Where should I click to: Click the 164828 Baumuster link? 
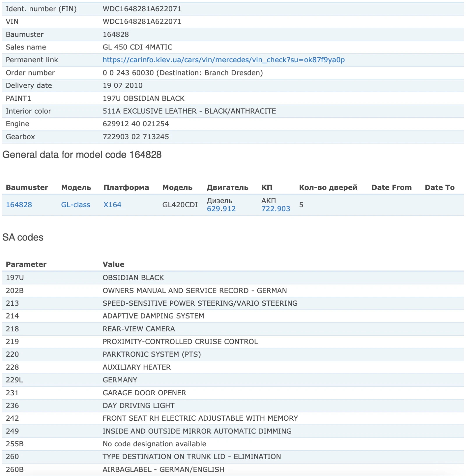[19, 205]
